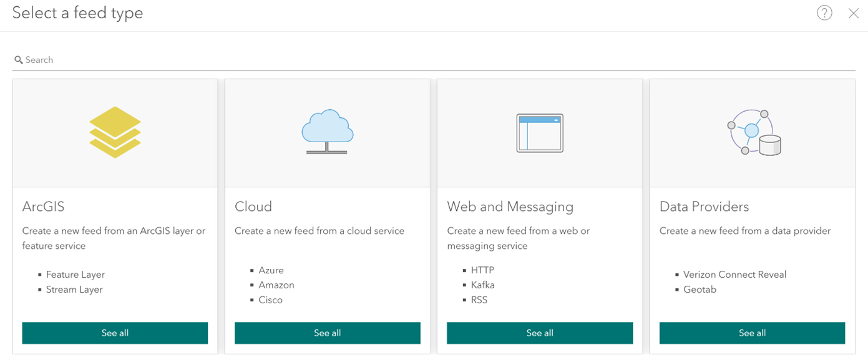Click the Stream Layer list item
This screenshot has width=868, height=360.
(x=74, y=289)
